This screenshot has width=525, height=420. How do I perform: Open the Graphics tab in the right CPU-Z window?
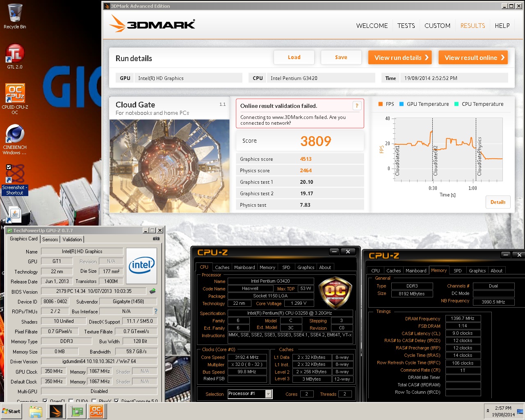click(477, 271)
